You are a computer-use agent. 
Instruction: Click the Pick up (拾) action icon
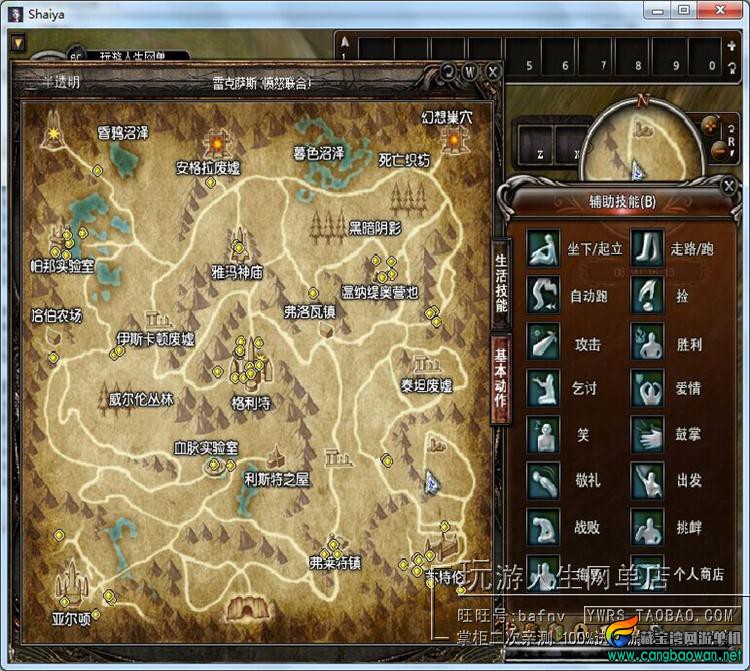click(x=647, y=295)
